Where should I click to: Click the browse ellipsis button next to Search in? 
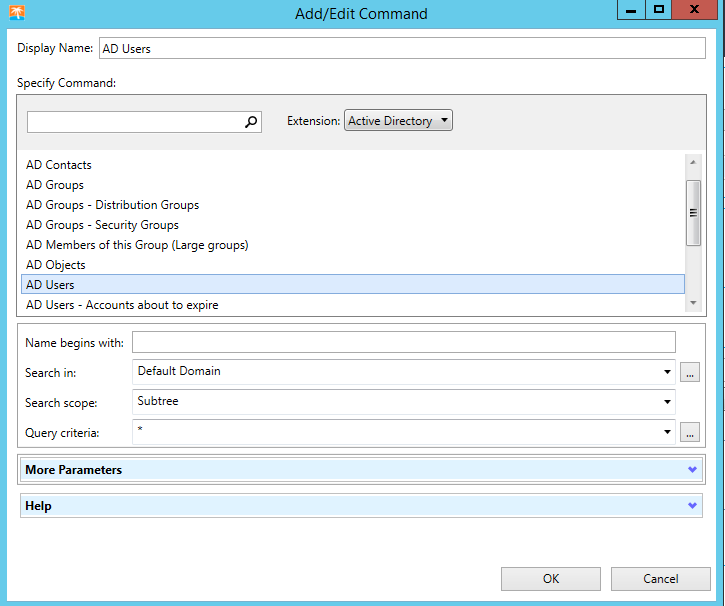[689, 372]
